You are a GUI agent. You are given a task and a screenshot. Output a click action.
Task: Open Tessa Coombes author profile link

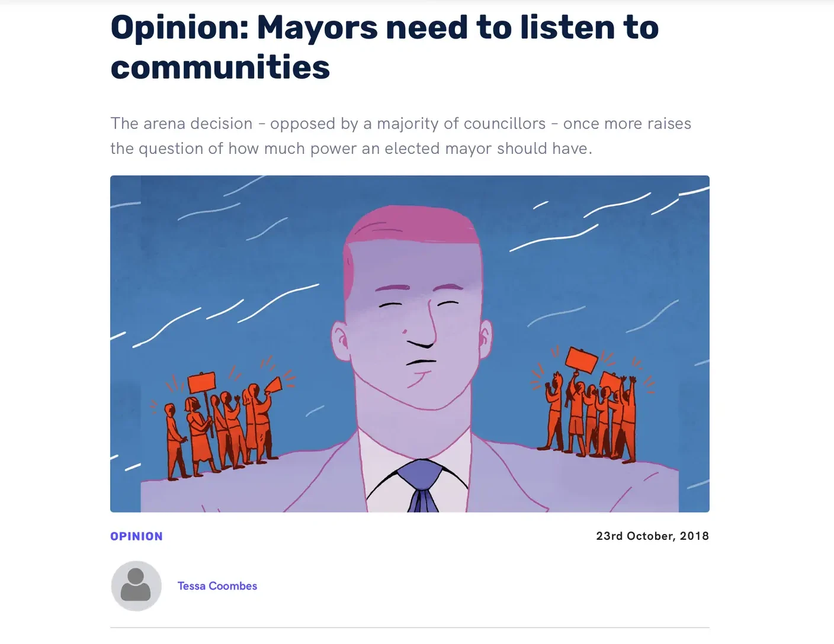tap(217, 586)
